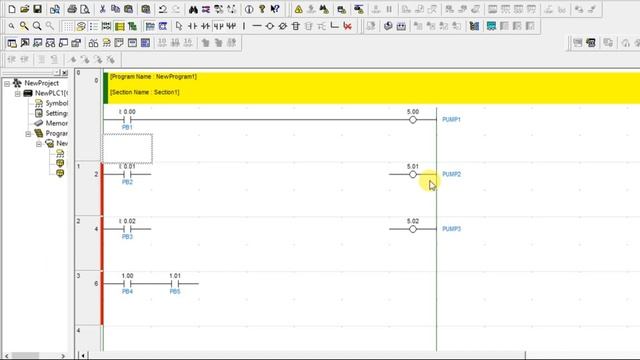Image resolution: width=640 pixels, height=360 pixels.
Task: Insert a new PLC instruction
Action: click(296, 26)
